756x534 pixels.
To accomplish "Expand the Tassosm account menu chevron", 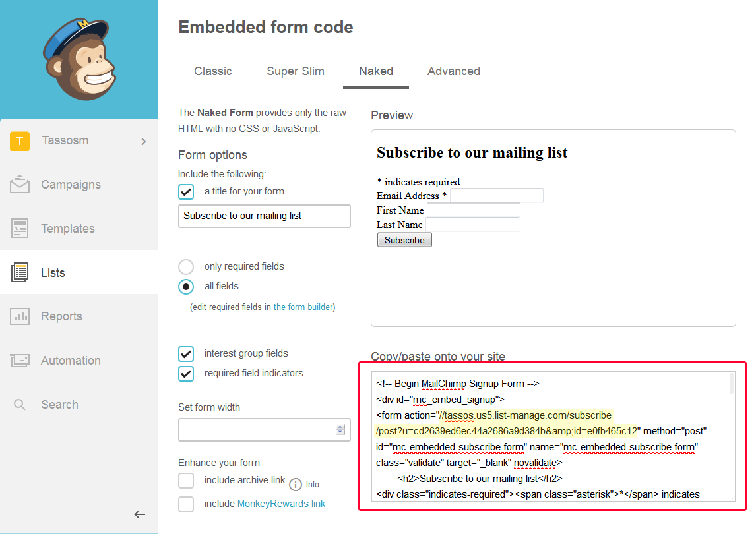I will coord(144,141).
